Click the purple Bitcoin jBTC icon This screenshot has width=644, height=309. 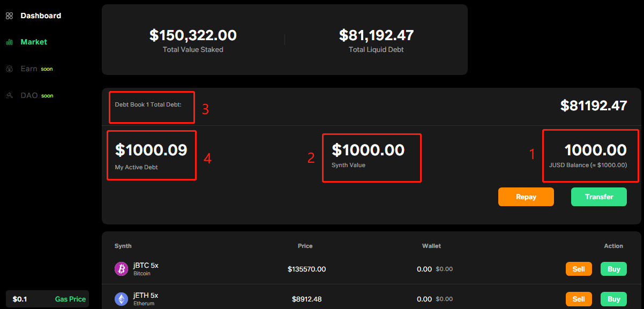pos(122,269)
